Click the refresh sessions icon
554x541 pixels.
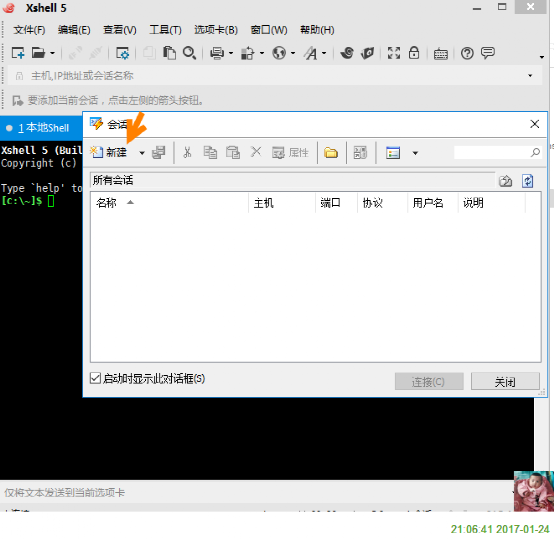(528, 181)
